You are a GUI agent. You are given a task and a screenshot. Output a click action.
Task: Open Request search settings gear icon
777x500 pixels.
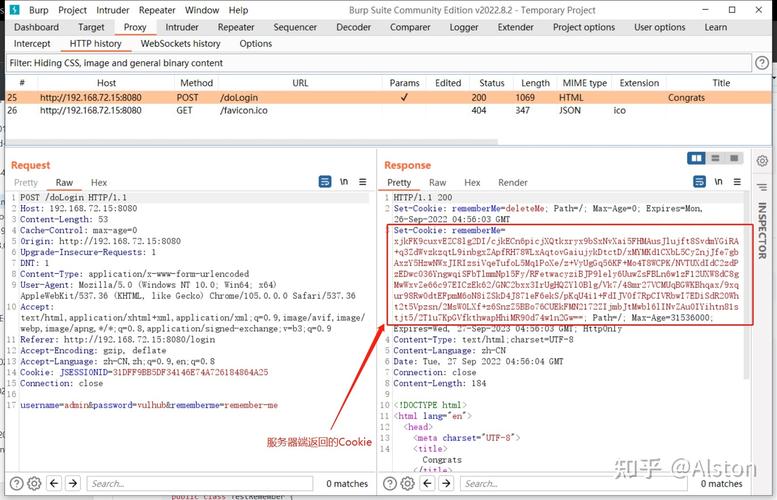34,483
